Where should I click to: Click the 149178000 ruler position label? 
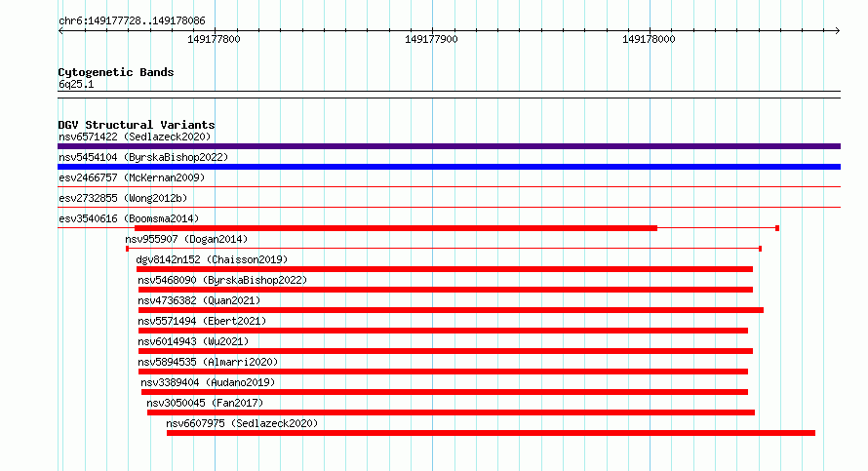pos(649,39)
